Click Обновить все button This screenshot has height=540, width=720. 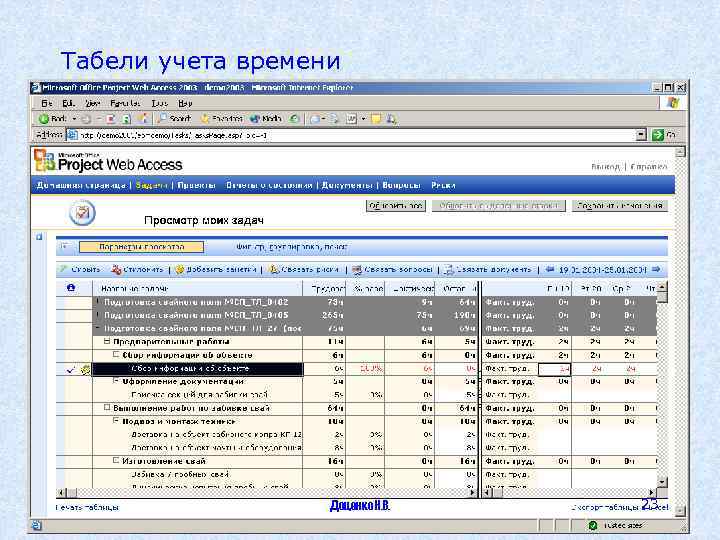[396, 206]
